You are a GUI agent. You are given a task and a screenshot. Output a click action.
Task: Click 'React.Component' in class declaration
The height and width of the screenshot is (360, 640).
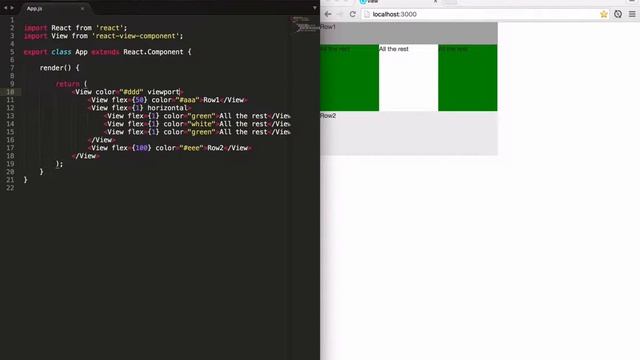coord(153,52)
